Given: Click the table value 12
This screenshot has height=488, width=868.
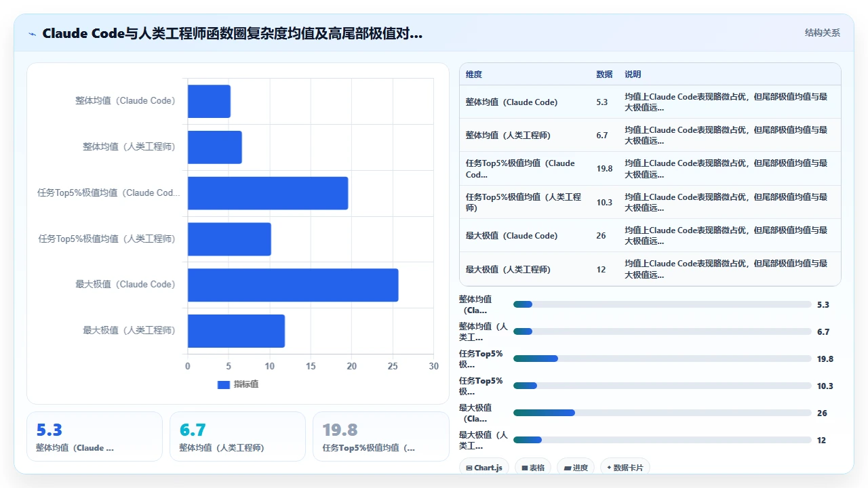Looking at the screenshot, I should (601, 269).
